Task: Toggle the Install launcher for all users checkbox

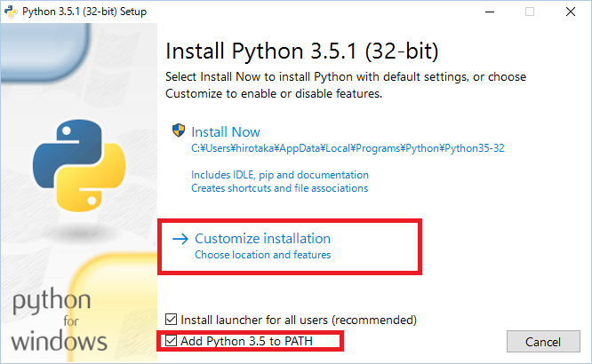Action: (172, 319)
